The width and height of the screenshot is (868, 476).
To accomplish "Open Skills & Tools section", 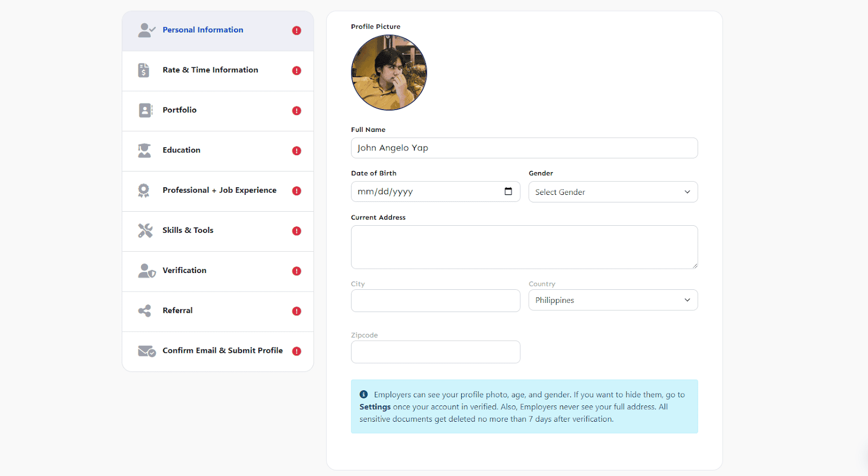I will pyautogui.click(x=218, y=232).
